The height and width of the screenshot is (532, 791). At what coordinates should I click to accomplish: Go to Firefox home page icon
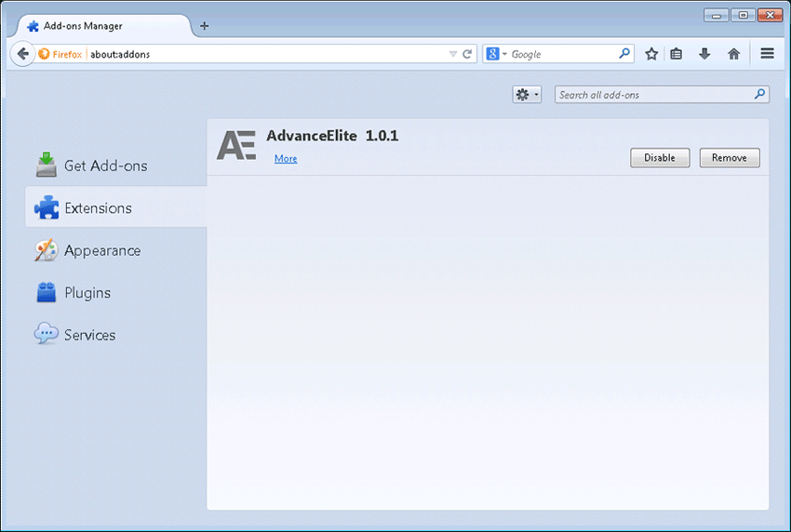click(x=733, y=54)
